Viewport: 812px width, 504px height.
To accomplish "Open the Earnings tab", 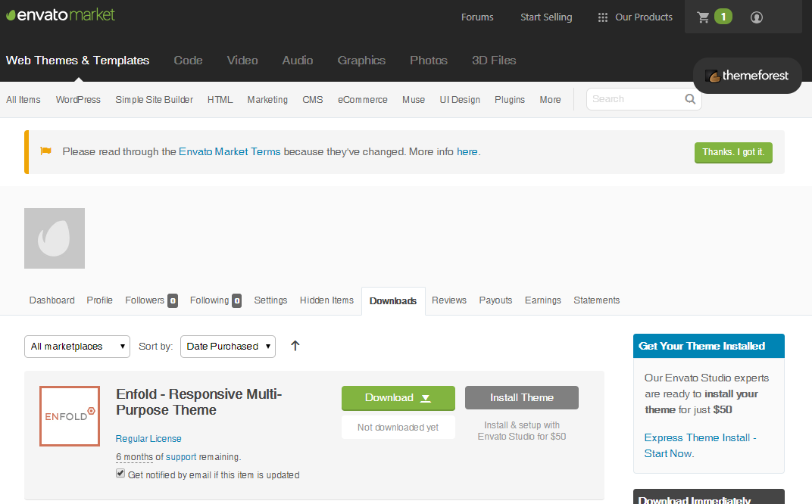I will 542,300.
